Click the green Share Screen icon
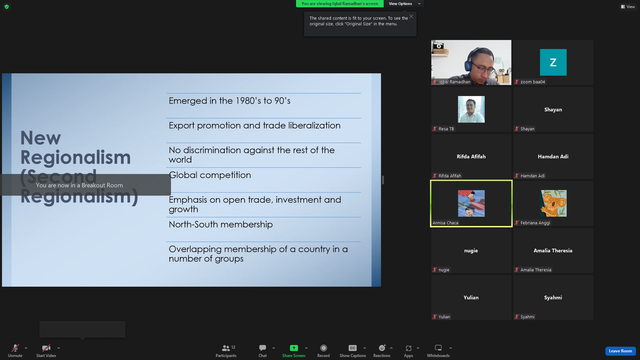Viewport: 640px width, 360px height. click(x=294, y=348)
